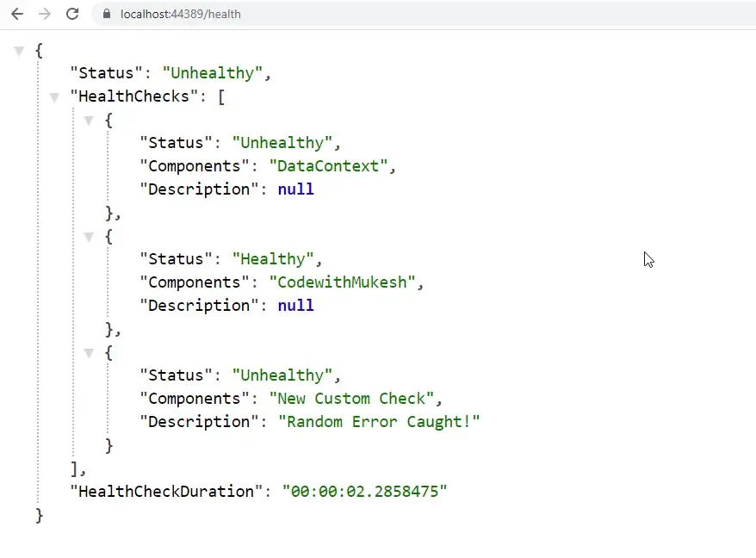
Task: Collapse the New Custom Check object
Action: tap(90, 353)
